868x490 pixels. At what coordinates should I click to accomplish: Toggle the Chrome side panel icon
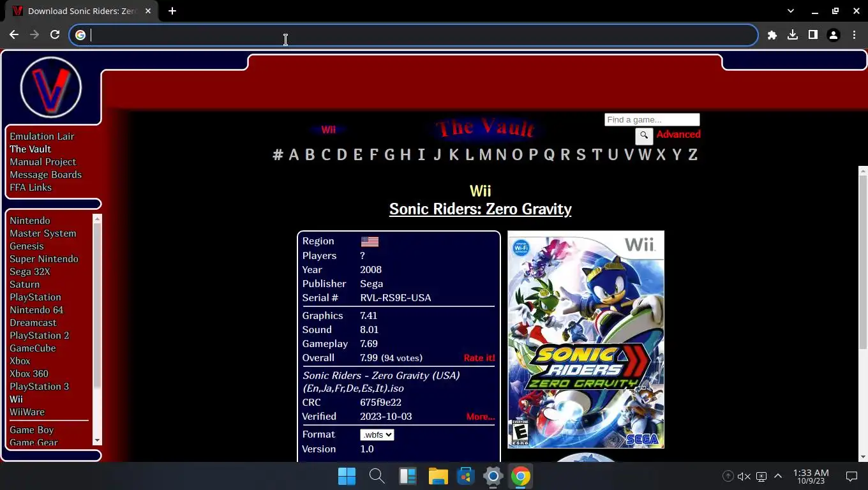coord(813,35)
